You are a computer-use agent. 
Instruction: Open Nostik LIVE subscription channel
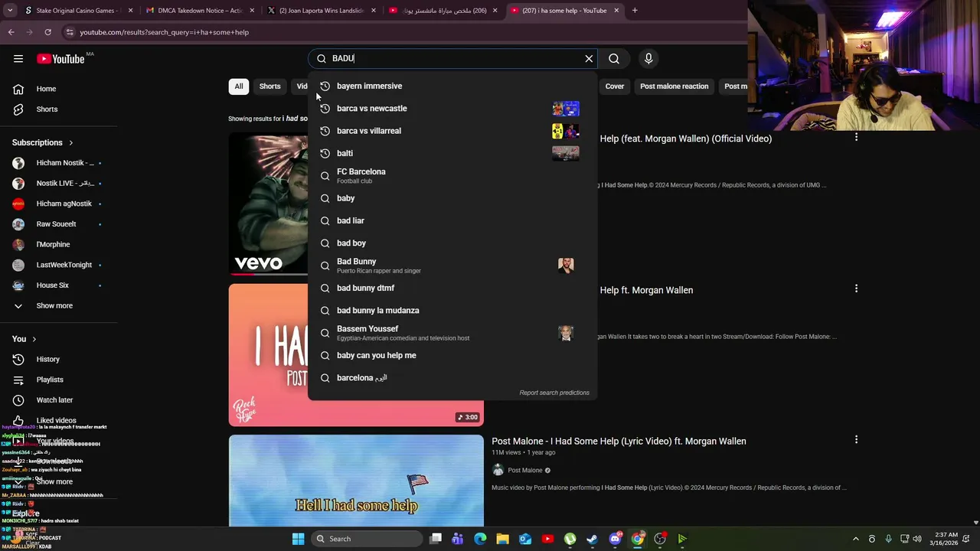(x=58, y=183)
